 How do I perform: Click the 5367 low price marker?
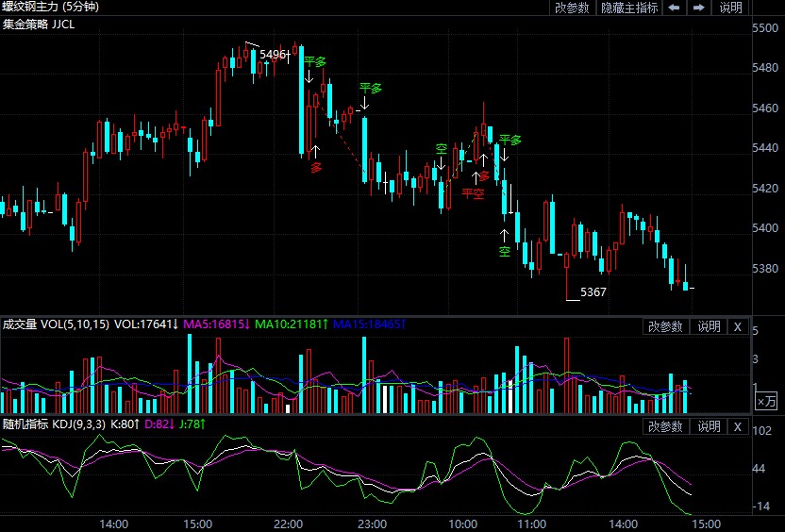(593, 292)
